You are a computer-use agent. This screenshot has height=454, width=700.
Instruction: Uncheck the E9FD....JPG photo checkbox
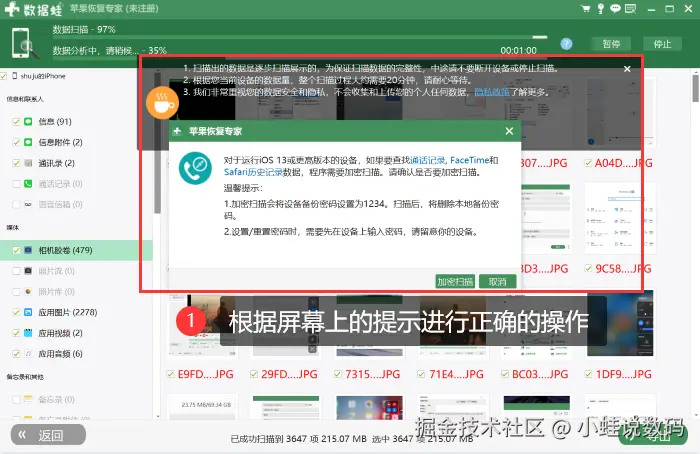170,374
